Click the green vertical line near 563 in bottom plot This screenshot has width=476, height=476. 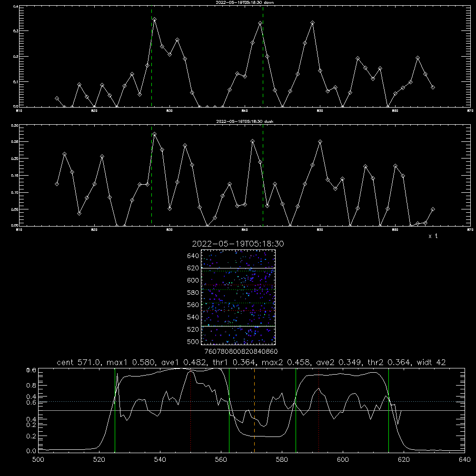pos(229,410)
